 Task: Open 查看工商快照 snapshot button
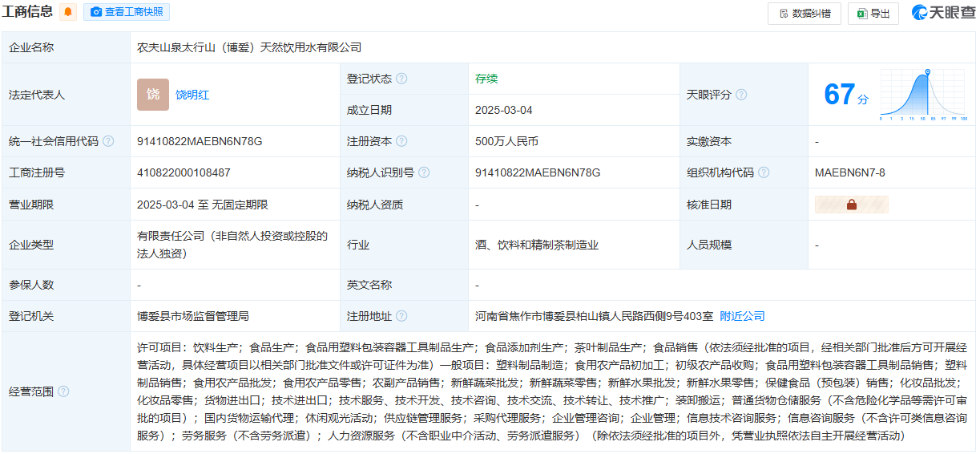click(x=127, y=12)
